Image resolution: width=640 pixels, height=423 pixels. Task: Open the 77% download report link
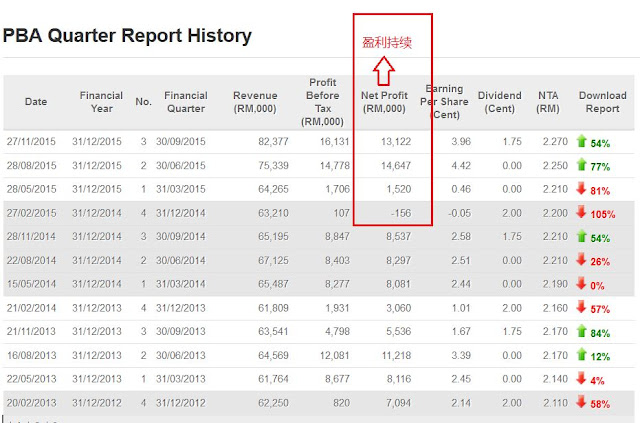[x=600, y=167]
